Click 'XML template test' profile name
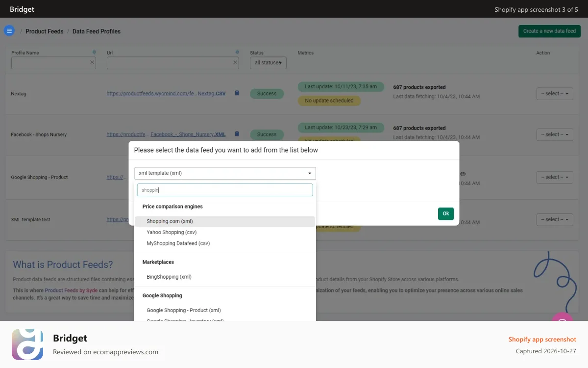This screenshot has width=588, height=368. pyautogui.click(x=30, y=220)
